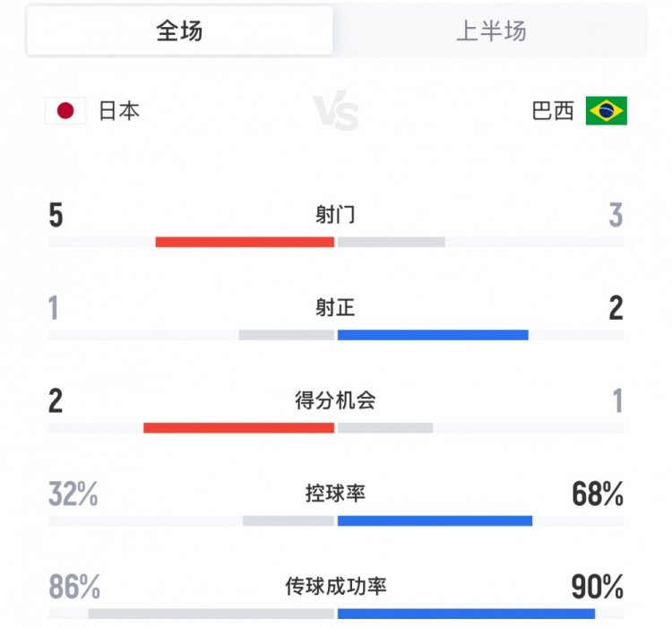Switch to the 上半场 tab
Image resolution: width=672 pixels, height=627 pixels.
tap(490, 31)
